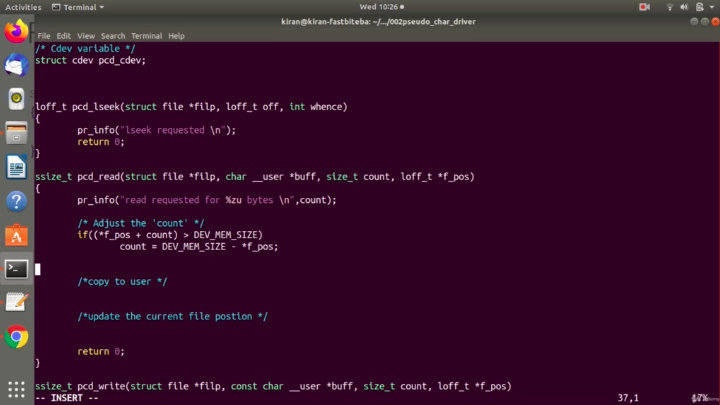720x405 pixels.
Task: Click the white text cursor block
Action: [x=38, y=270]
